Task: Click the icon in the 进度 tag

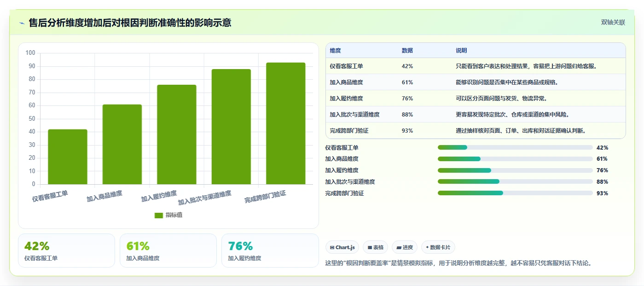Action: point(399,248)
